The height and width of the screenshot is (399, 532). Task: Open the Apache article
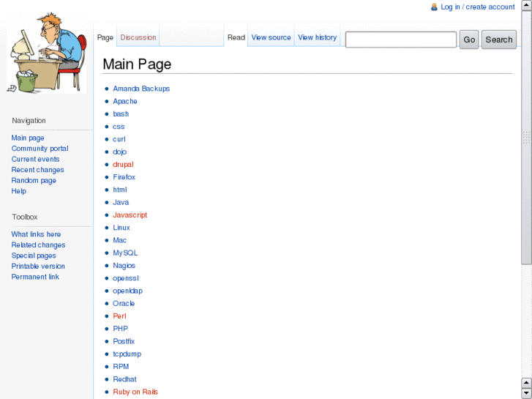click(x=125, y=101)
